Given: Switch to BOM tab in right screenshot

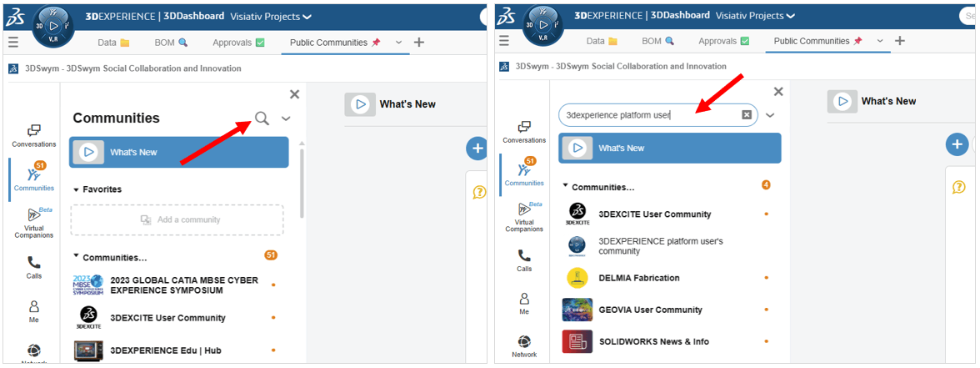Looking at the screenshot, I should click(658, 41).
